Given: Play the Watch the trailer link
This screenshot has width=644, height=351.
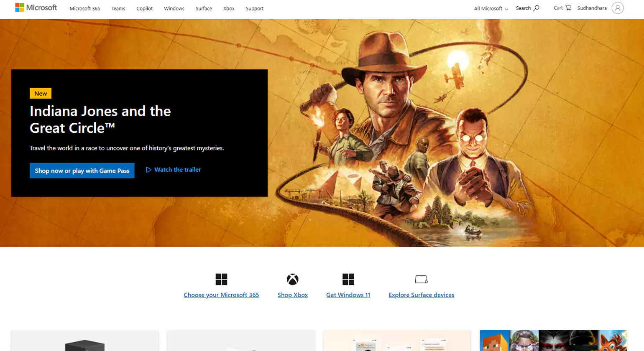Looking at the screenshot, I should tap(174, 170).
